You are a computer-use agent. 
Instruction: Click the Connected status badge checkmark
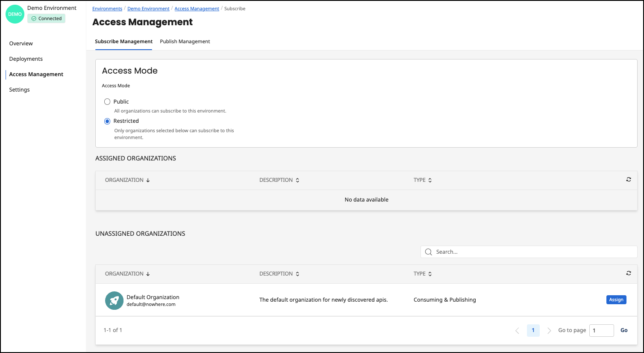(x=32, y=18)
